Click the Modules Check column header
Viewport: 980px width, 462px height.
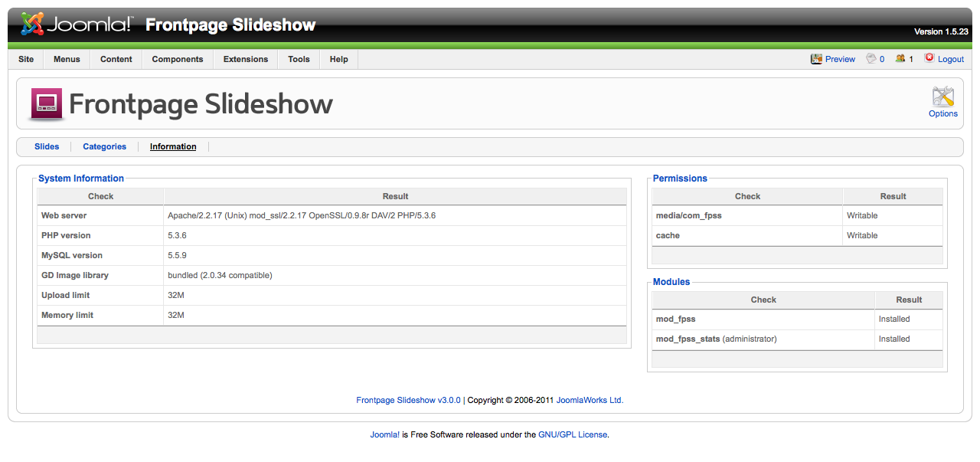(763, 300)
